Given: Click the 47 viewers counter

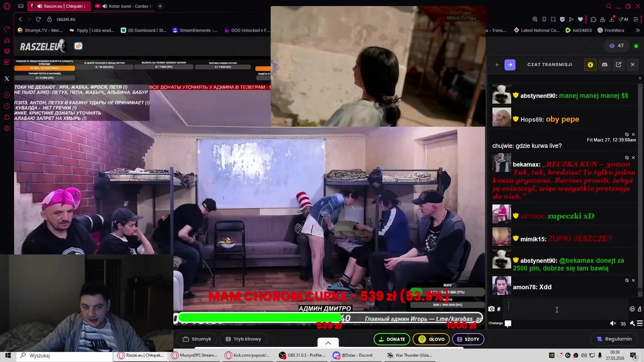Looking at the screenshot, I should [616, 46].
